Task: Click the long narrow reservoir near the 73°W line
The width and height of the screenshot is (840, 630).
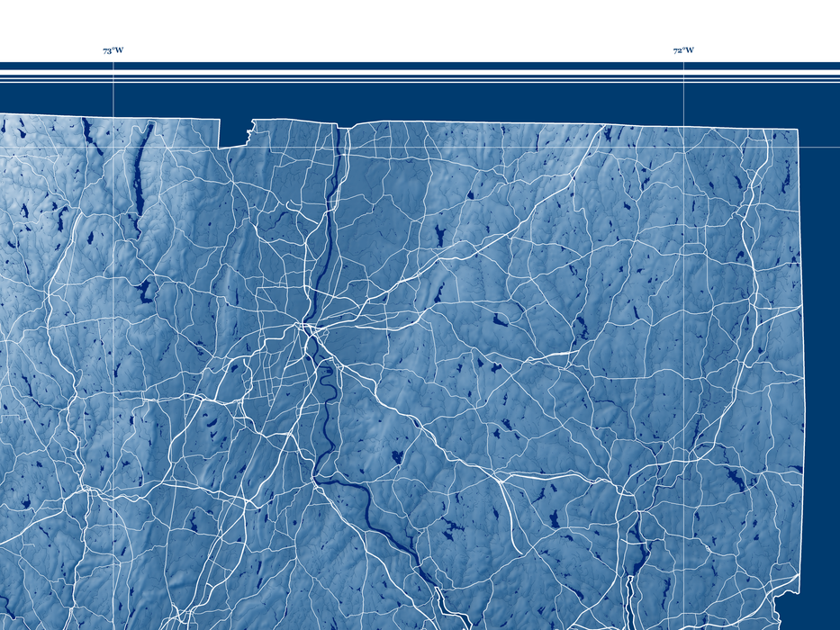Action: (140, 171)
